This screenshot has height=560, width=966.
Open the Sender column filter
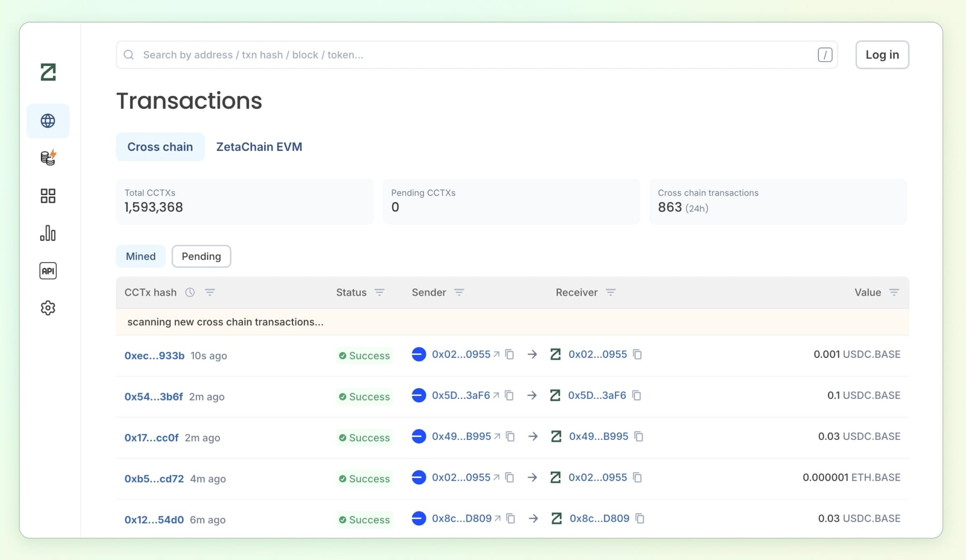point(459,292)
